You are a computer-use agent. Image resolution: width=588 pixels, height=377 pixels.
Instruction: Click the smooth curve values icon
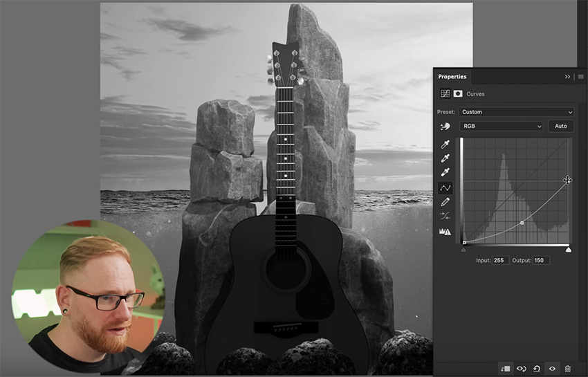445,216
